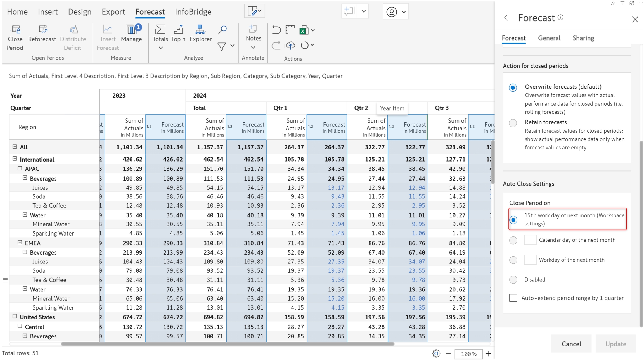Viewport: 644px width, 361px height.
Task: Click the Undo arrow icon
Action: pyautogui.click(x=276, y=30)
